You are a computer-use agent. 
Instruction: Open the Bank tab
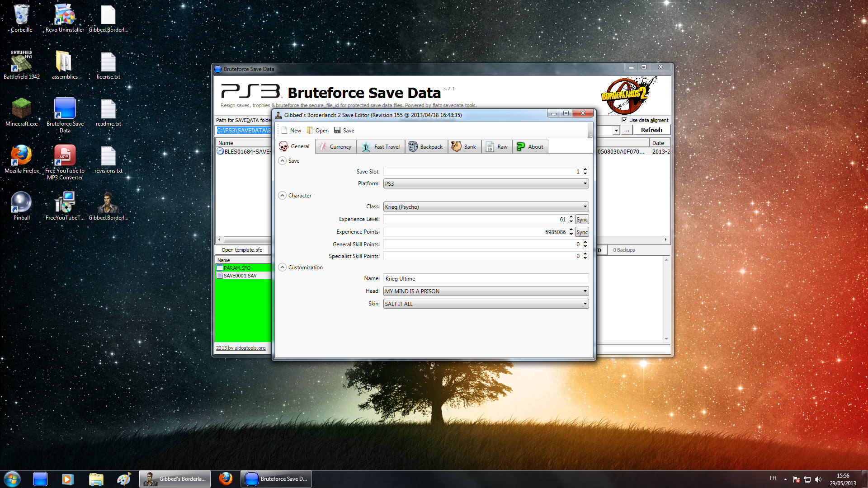pos(464,147)
